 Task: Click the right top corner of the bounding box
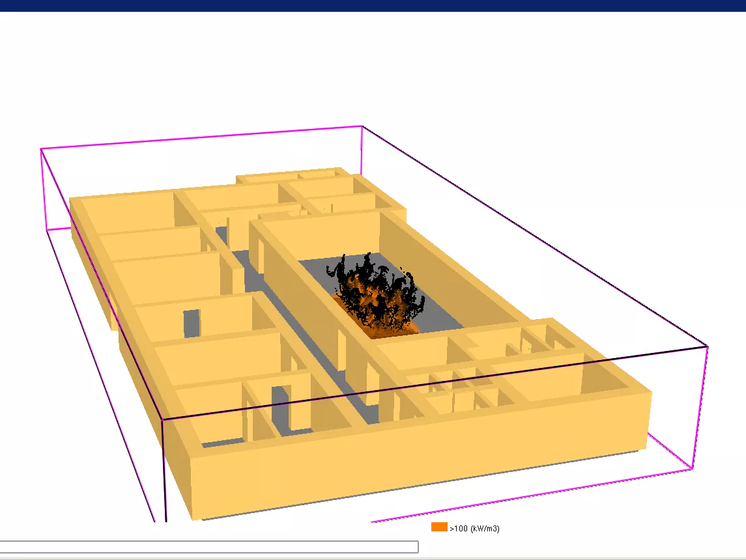708,346
